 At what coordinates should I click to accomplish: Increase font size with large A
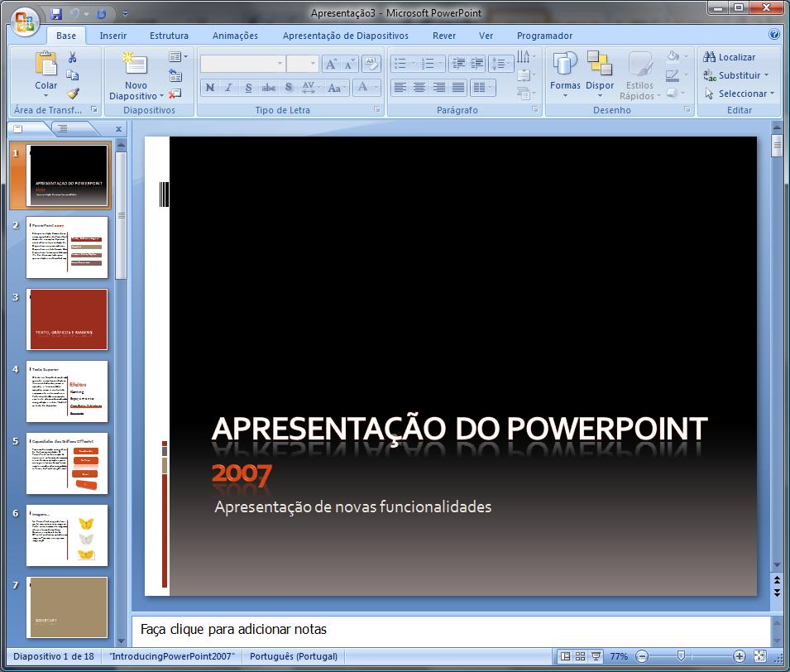(331, 64)
